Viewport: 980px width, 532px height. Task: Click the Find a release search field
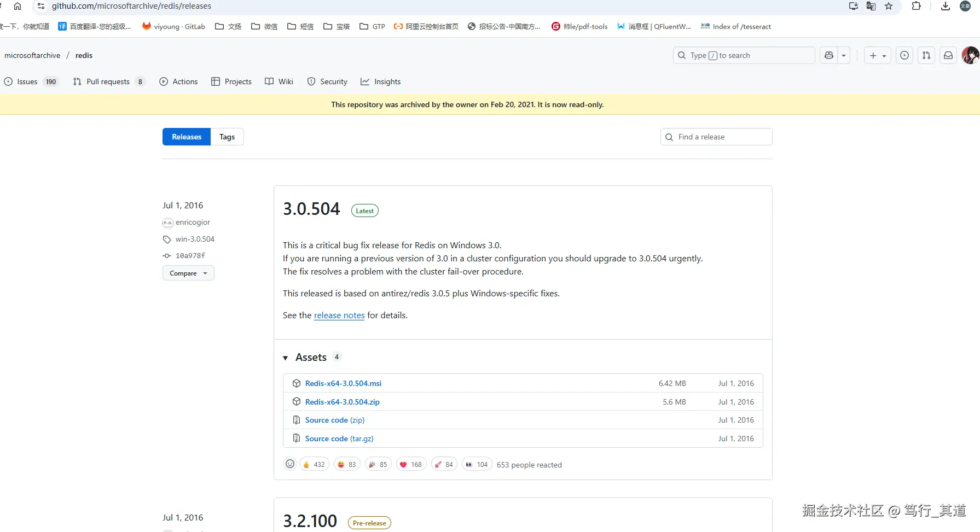716,137
